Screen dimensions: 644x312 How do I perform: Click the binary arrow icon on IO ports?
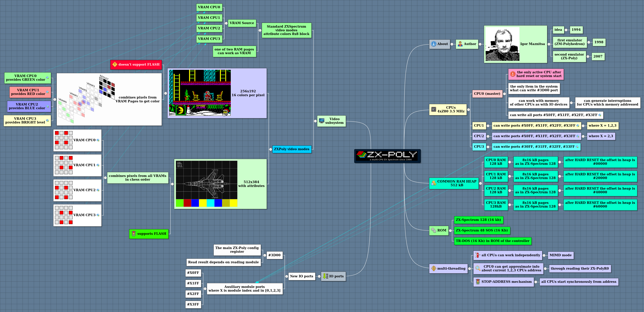click(325, 276)
